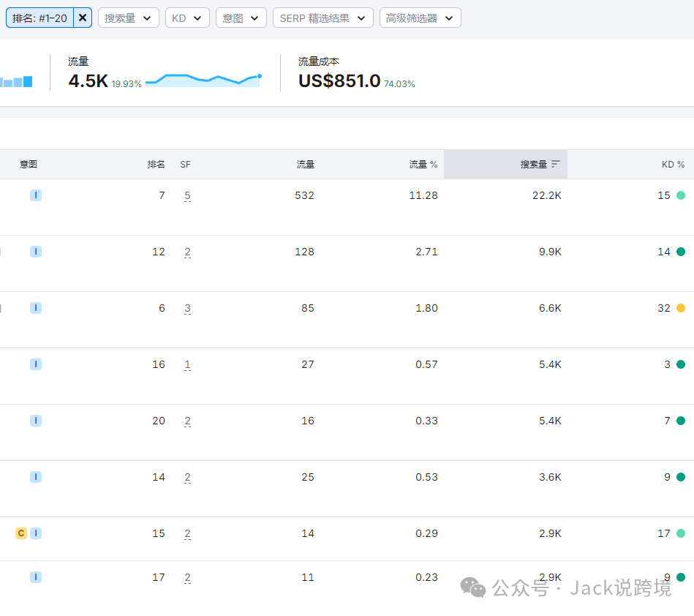Viewport: 694px width, 616px height.
Task: Click the green KD 14 difficulty dot
Action: pyautogui.click(x=681, y=252)
